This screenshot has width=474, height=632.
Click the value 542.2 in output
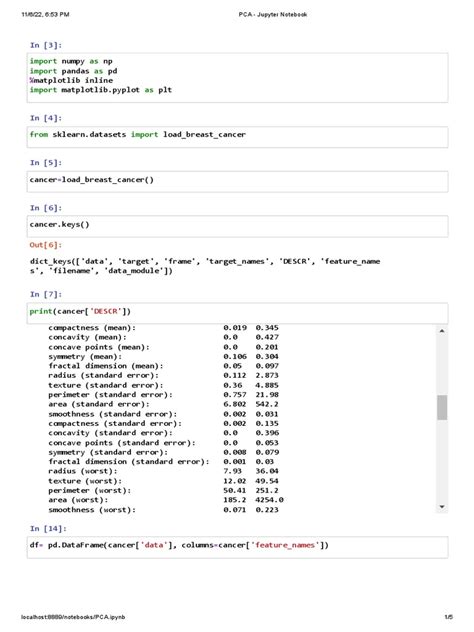point(267,404)
